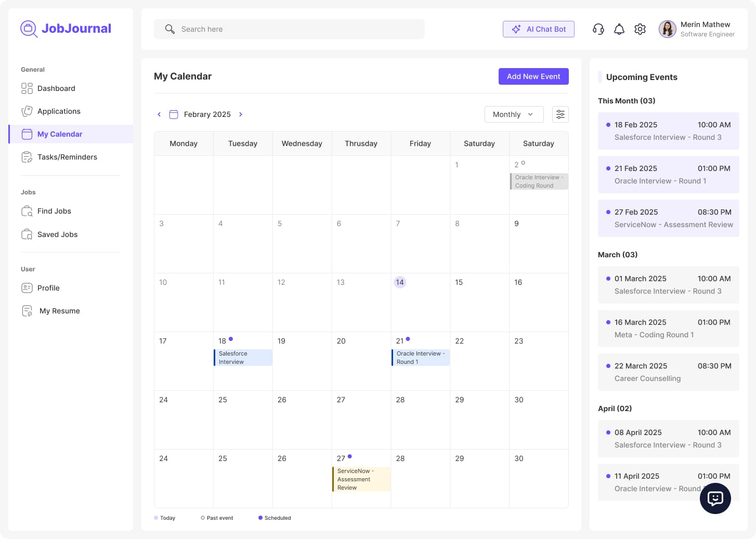Open the 01 March 2025 Salesforce event card
The height and width of the screenshot is (539, 756).
pos(669,285)
